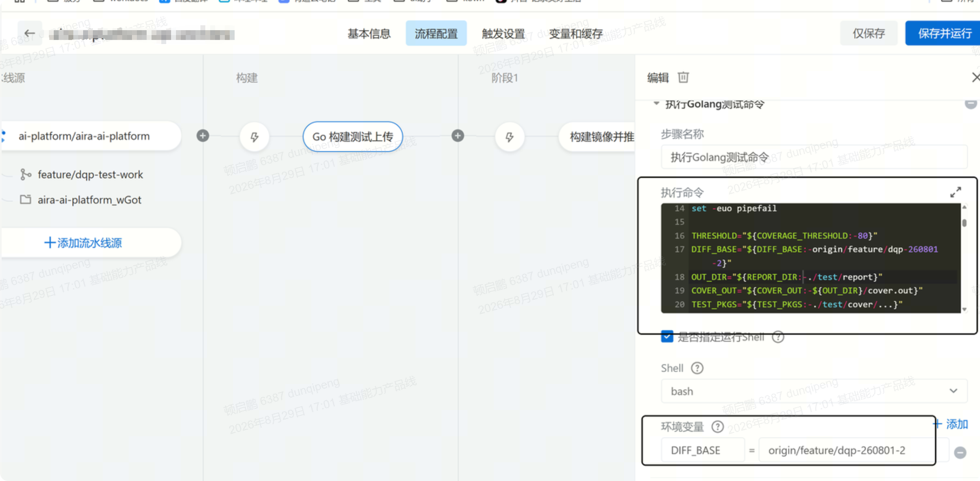980x481 pixels.
Task: Expand the command editor to fullscreen
Action: point(956,192)
